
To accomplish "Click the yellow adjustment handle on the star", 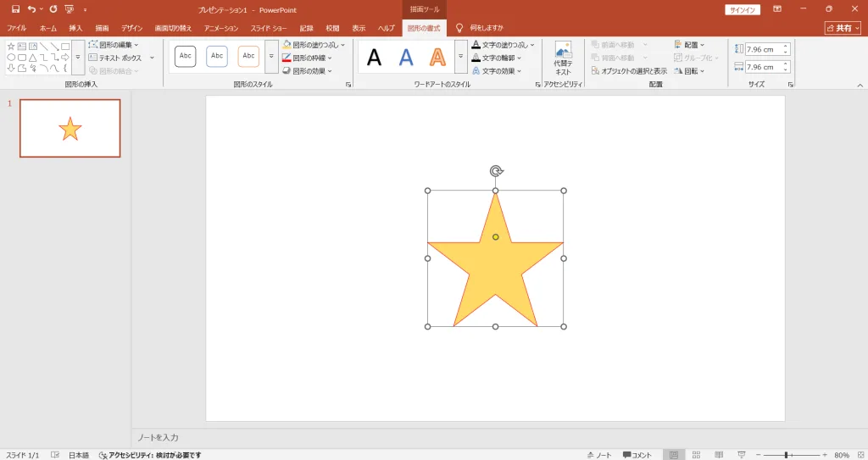I will coord(495,237).
